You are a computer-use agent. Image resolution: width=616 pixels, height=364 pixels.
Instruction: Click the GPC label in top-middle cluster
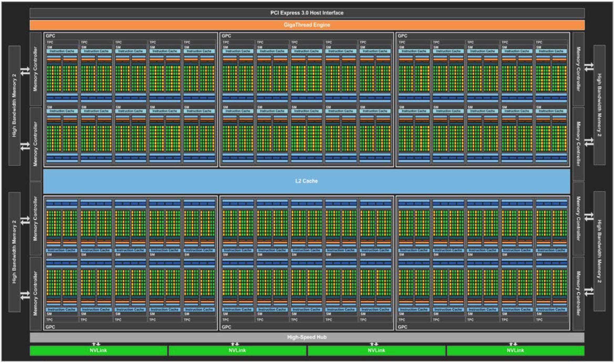(226, 36)
